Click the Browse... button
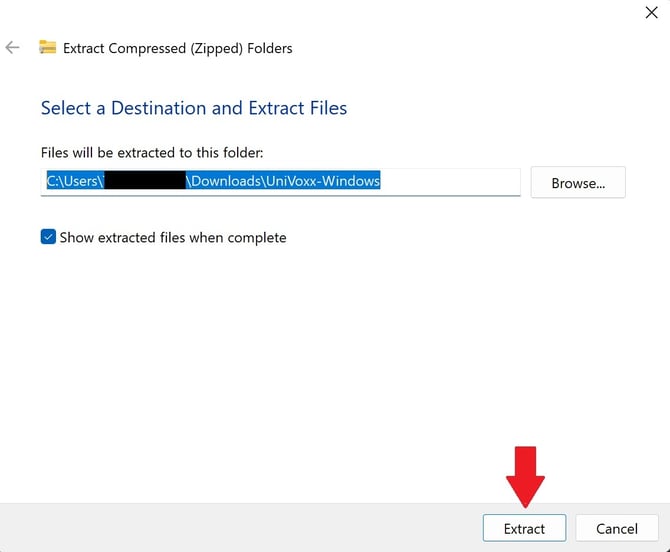The height and width of the screenshot is (552, 670). click(x=578, y=182)
